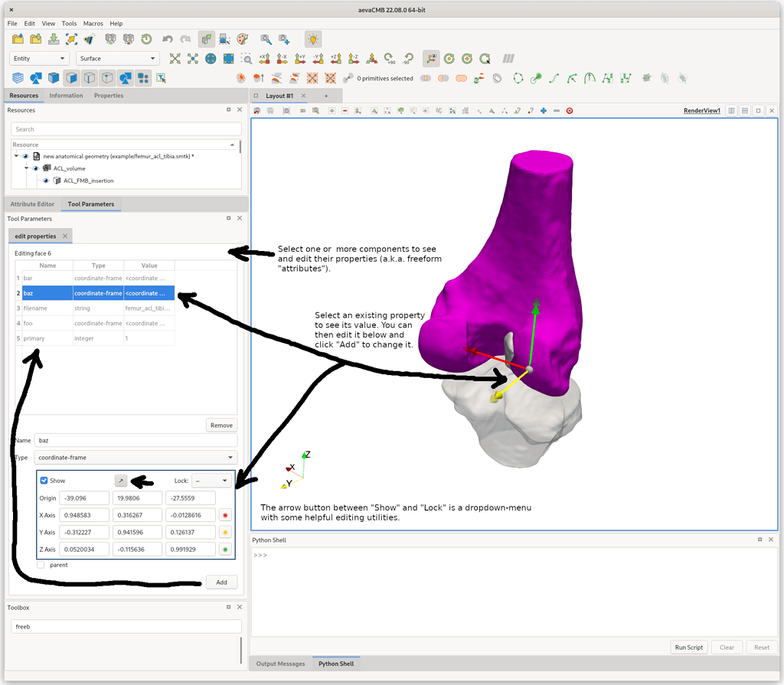Open the Entity dropdown
784x685 pixels.
click(38, 58)
